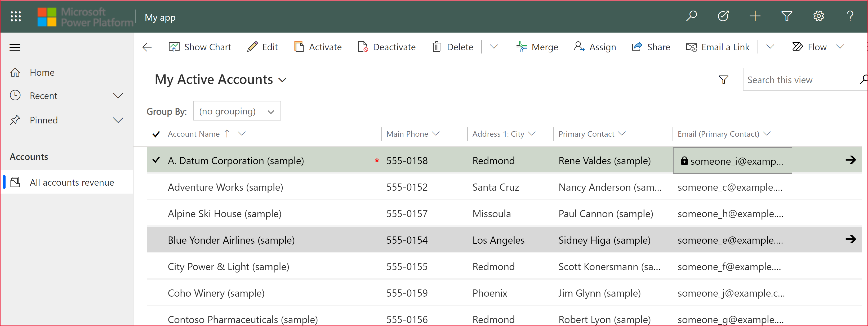Toggle the select-all checkbox in header
868x326 pixels.
[x=156, y=134]
